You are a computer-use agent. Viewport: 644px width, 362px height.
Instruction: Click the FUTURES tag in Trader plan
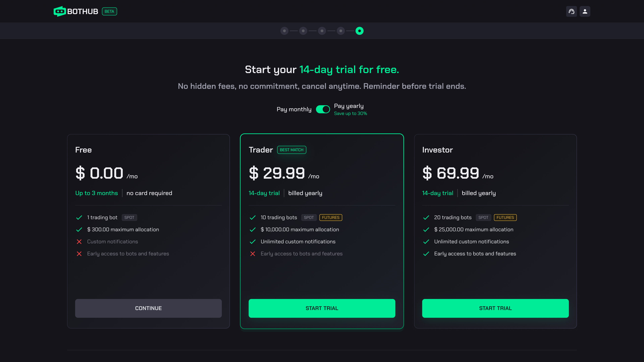click(x=331, y=218)
